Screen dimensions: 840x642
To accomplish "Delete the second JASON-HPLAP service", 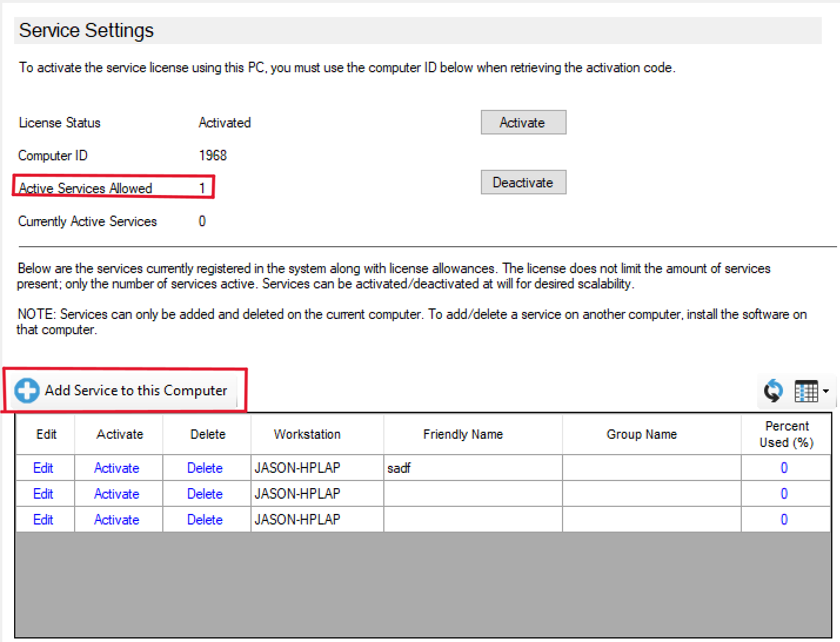I will coord(205,494).
